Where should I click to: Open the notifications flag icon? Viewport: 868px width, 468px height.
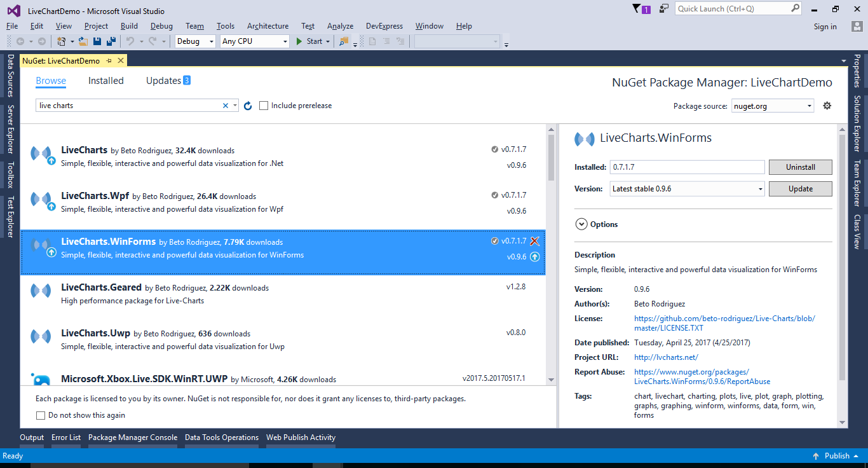637,9
